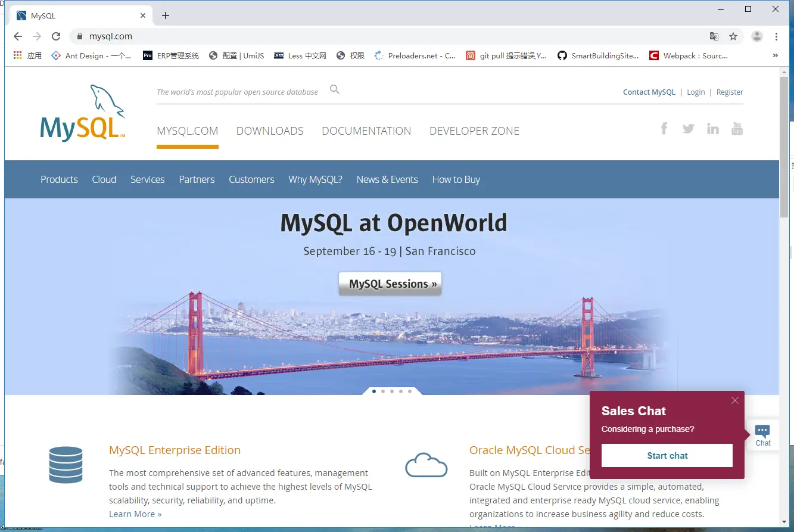Open the site search magnifier icon
This screenshot has height=532, width=794.
pos(335,89)
